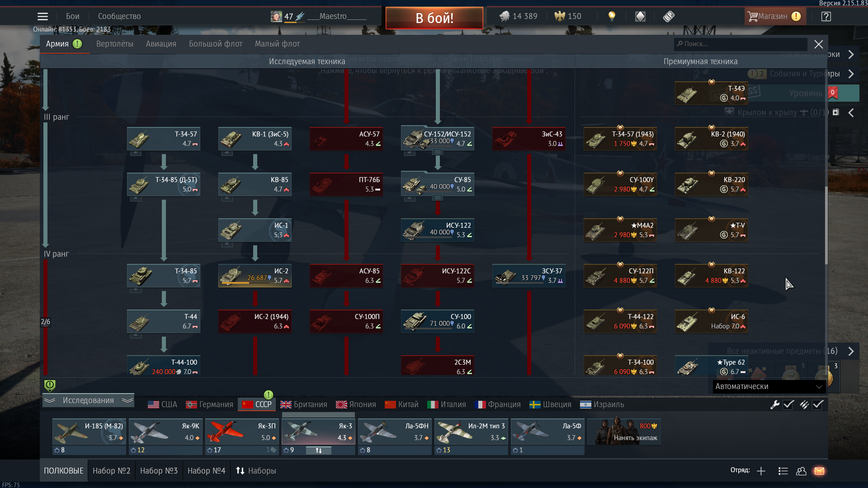This screenshot has width=868, height=488.
Task: Select the США nation tab
Action: click(x=163, y=404)
